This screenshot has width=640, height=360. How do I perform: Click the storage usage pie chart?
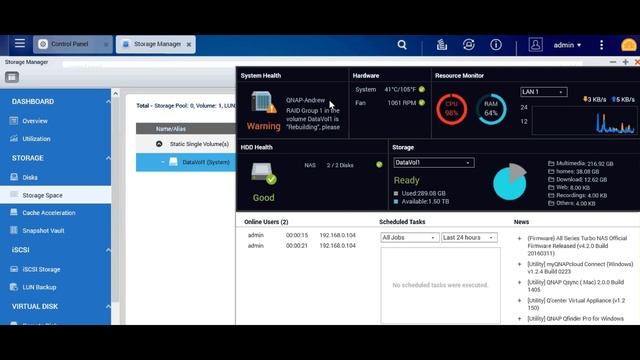point(510,182)
